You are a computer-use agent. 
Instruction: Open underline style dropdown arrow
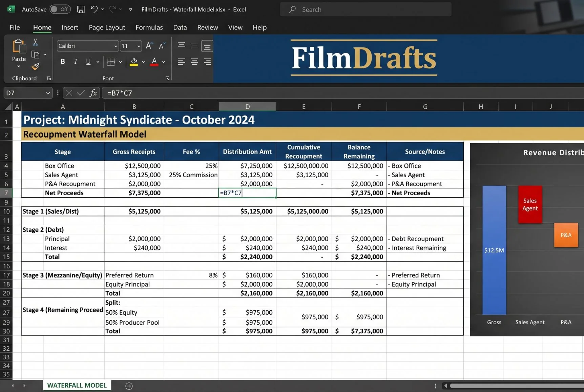(98, 62)
